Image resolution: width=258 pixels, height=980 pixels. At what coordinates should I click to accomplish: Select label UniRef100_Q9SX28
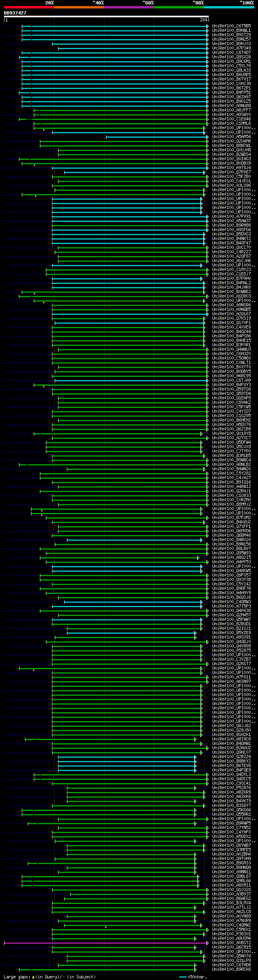[x=231, y=57]
